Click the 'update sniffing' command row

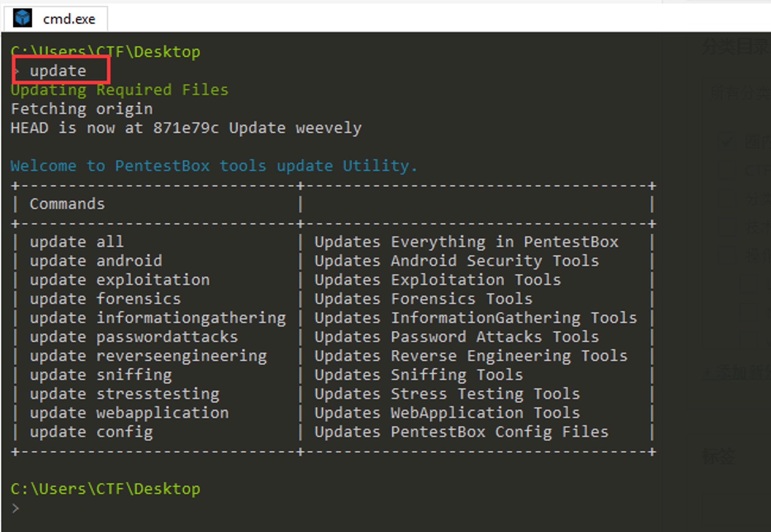point(101,375)
